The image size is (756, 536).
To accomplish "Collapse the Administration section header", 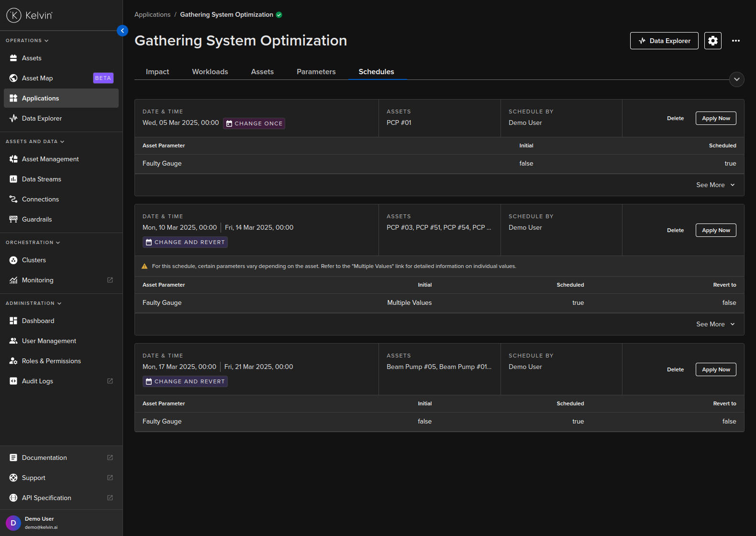I will (33, 303).
